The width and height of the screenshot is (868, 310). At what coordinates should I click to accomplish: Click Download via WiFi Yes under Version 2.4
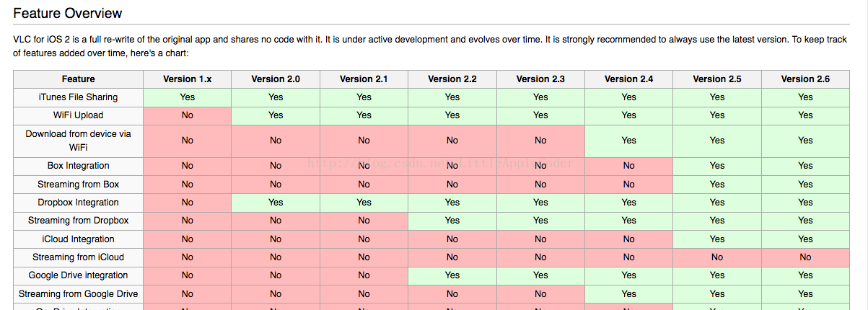tap(629, 141)
